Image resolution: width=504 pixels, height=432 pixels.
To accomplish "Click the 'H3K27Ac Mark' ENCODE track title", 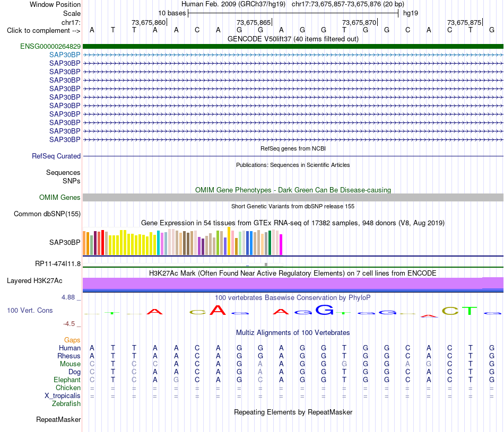I will pos(293,274).
